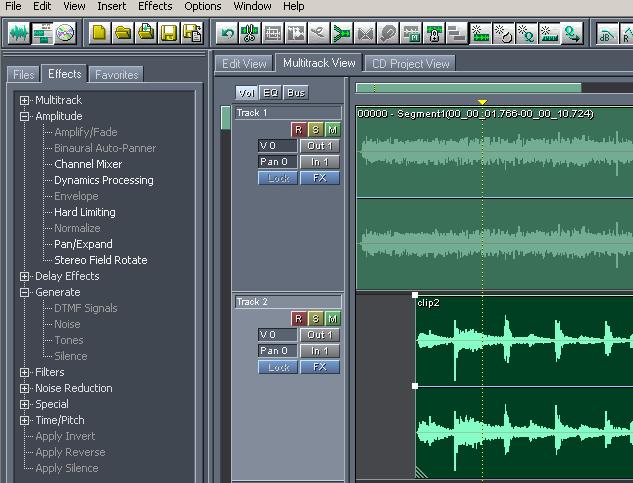
Task: Collapse the Amplitude effects node
Action: 25,116
